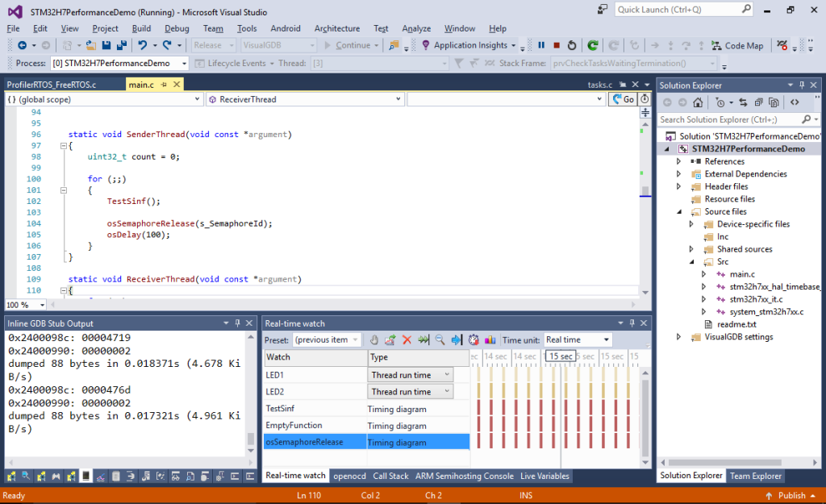Pin the Inline GDB Stub Output panel
The image size is (826, 504).
coord(238,323)
